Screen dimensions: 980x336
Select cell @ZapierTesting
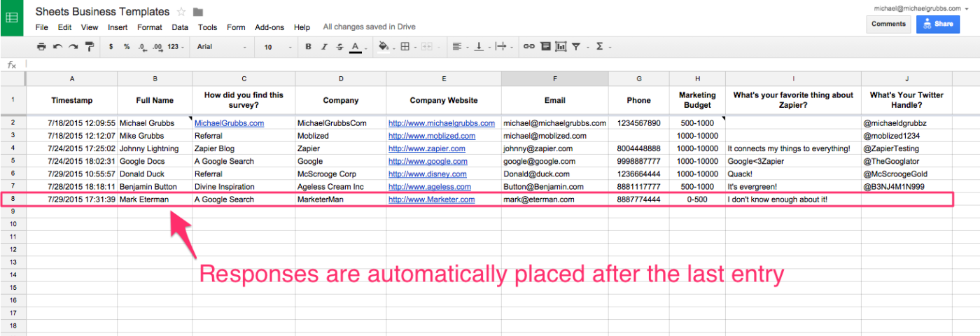pos(906,148)
